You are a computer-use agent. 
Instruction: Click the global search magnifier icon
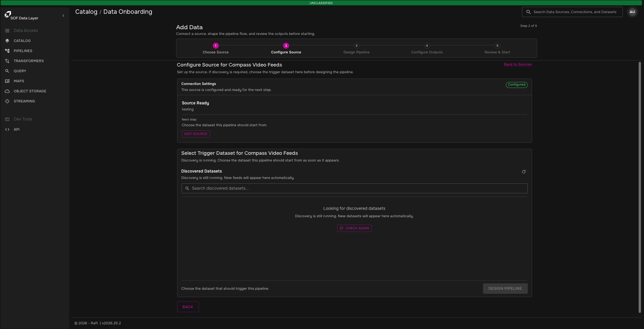(528, 12)
